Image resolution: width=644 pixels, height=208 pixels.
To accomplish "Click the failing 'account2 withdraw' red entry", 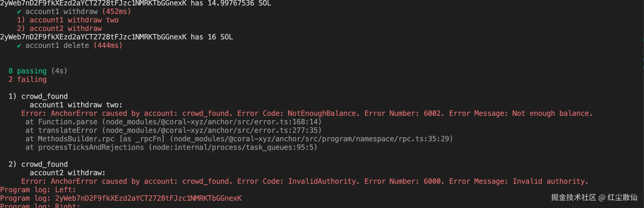I will [x=65, y=29].
